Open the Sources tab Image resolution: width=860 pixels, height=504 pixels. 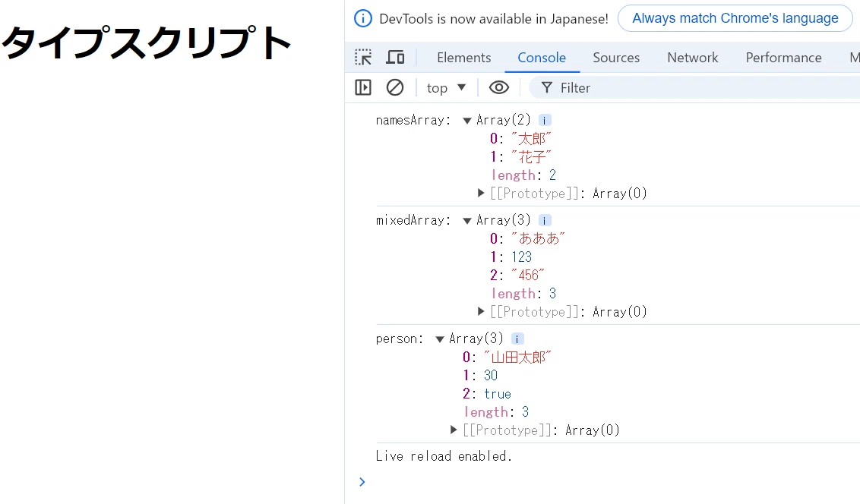click(x=616, y=58)
